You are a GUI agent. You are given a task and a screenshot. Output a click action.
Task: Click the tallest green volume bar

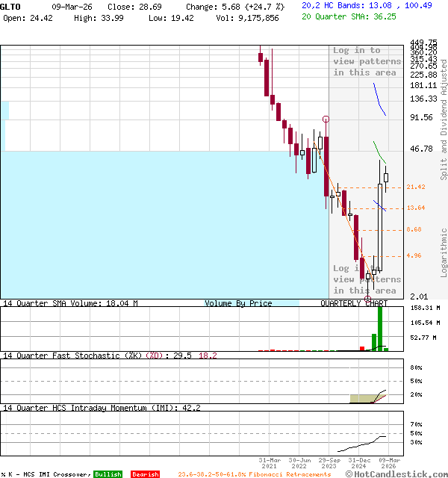click(x=380, y=327)
